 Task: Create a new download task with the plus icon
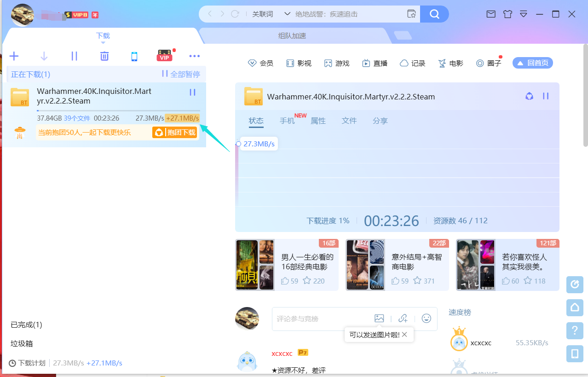click(x=14, y=56)
